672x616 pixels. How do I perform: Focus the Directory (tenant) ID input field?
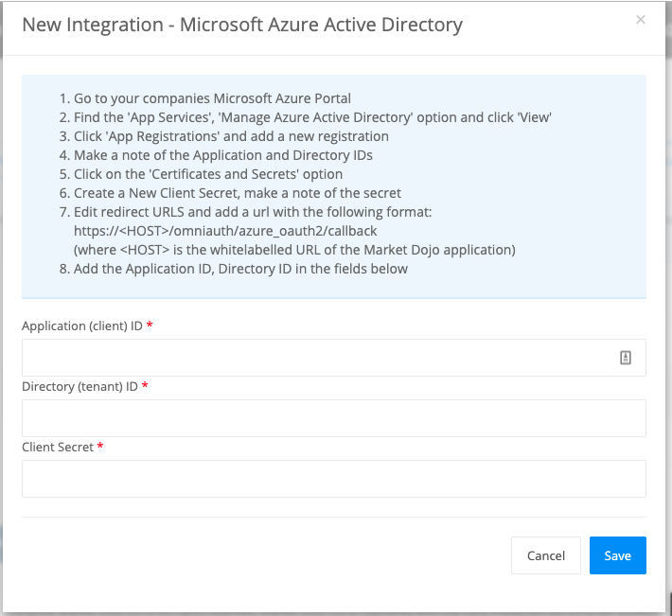click(333, 417)
